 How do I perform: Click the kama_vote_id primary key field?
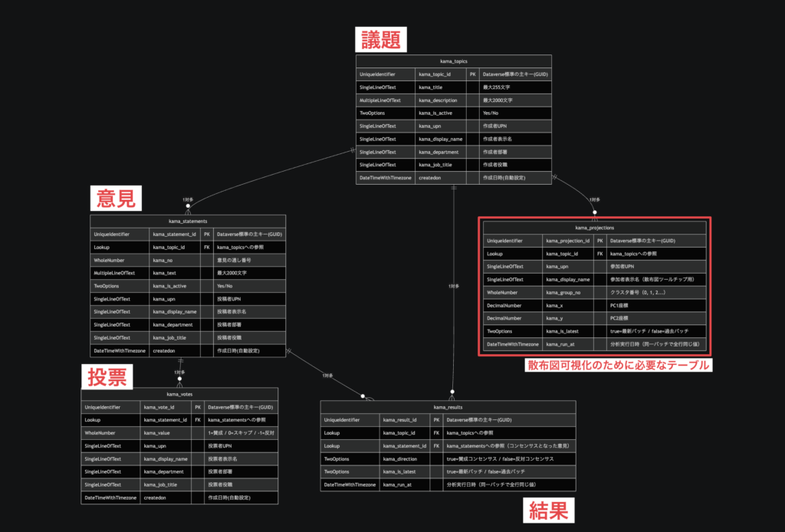click(159, 407)
